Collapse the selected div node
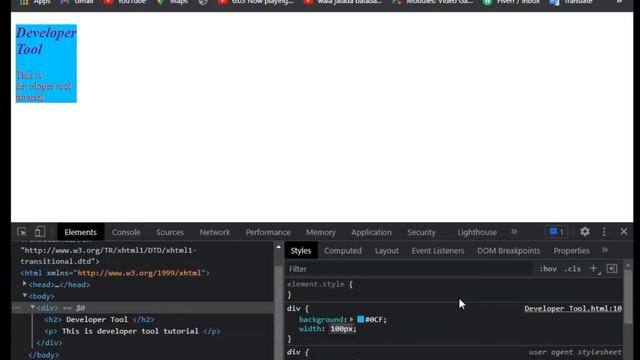 33,307
